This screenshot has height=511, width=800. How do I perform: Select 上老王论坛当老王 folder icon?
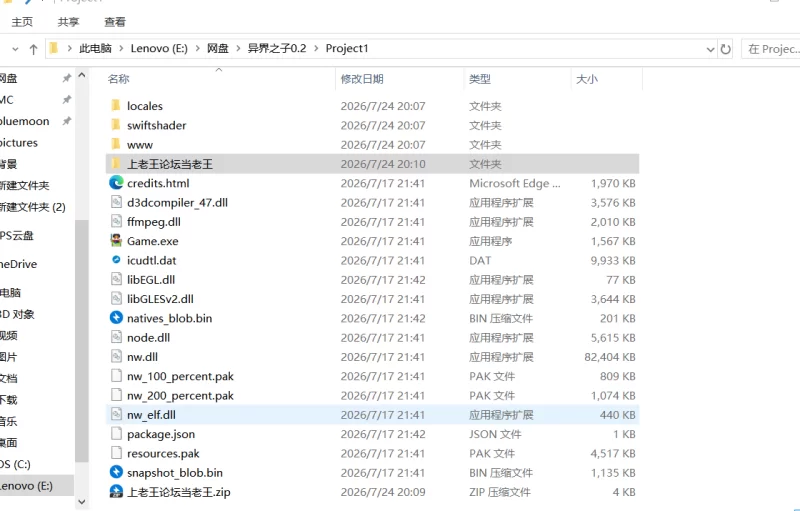[x=116, y=164]
